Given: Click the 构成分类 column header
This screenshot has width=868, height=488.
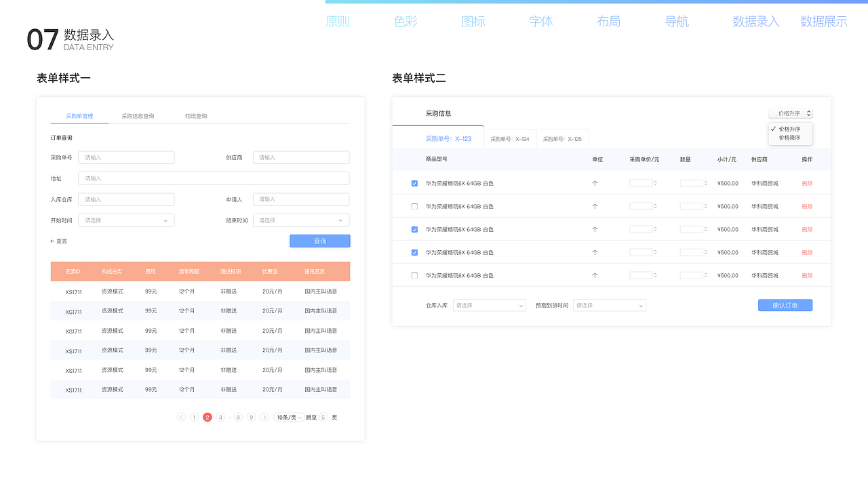Looking at the screenshot, I should (x=112, y=272).
